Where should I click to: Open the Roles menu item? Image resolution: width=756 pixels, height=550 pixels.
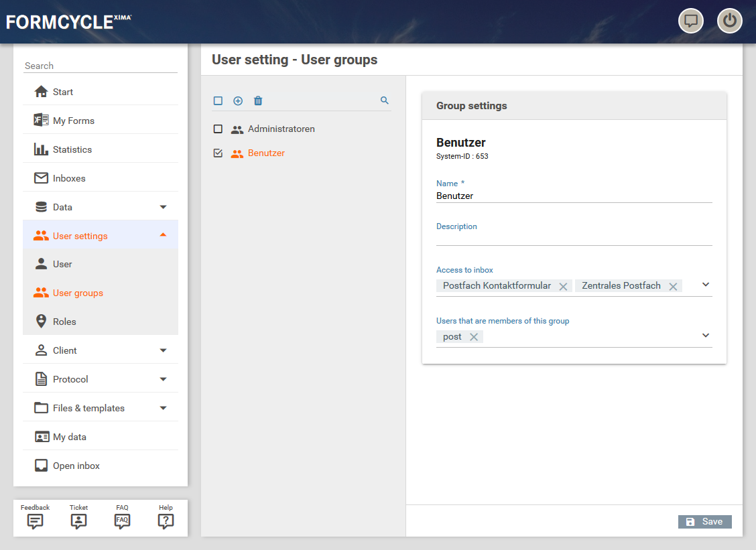click(x=64, y=322)
